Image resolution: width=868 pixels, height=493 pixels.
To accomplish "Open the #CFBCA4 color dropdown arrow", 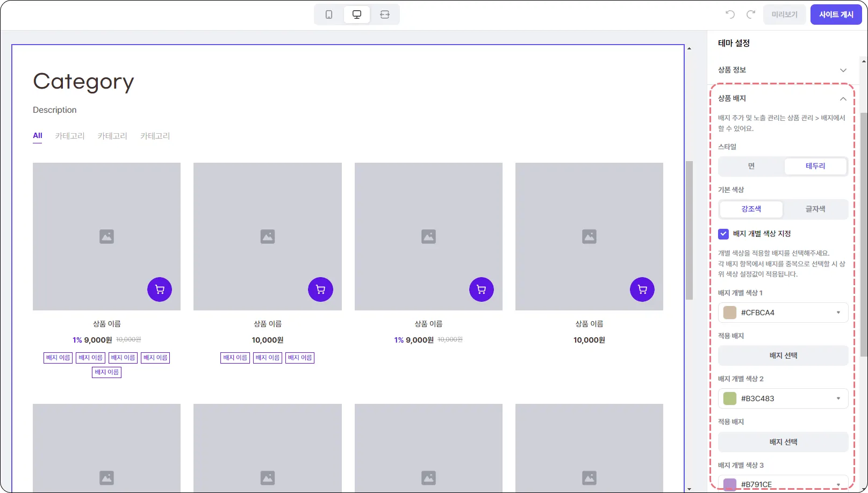I will click(838, 313).
